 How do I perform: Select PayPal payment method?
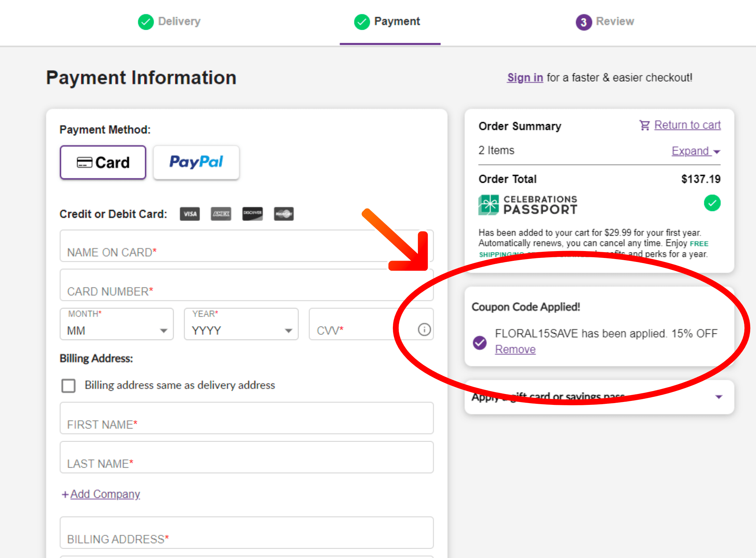click(196, 163)
